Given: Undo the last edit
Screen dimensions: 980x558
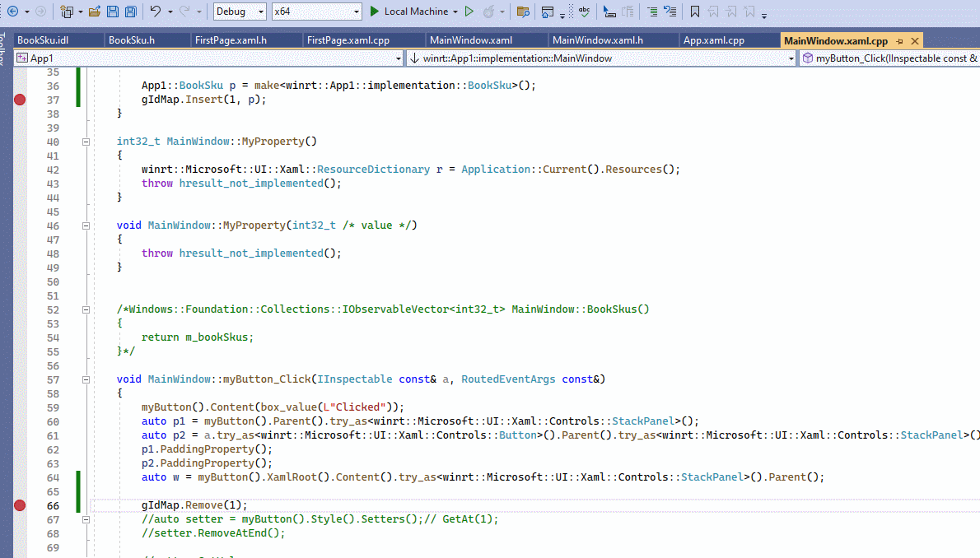Looking at the screenshot, I should pyautogui.click(x=154, y=11).
